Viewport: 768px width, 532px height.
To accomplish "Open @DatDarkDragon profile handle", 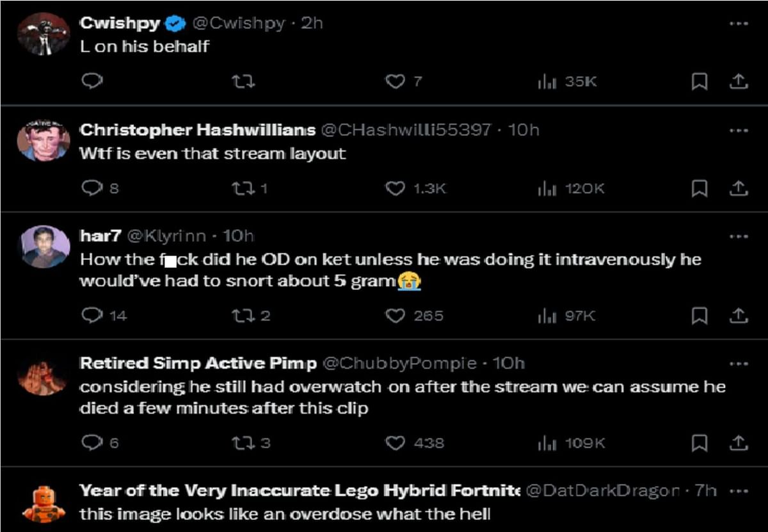I will click(602, 491).
